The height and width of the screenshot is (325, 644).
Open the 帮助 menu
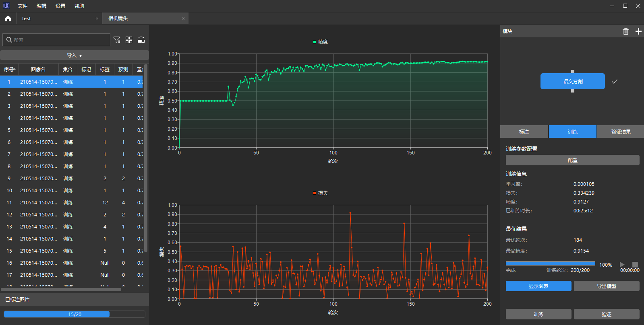(79, 6)
